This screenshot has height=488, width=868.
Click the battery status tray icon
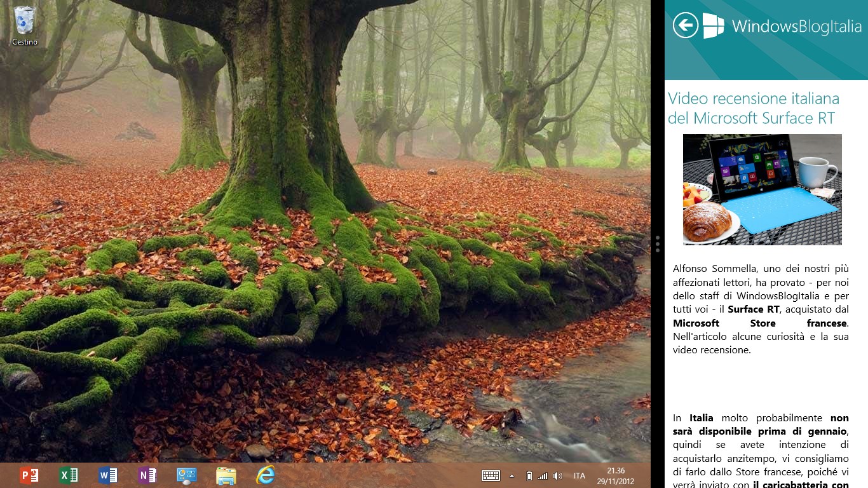[529, 476]
